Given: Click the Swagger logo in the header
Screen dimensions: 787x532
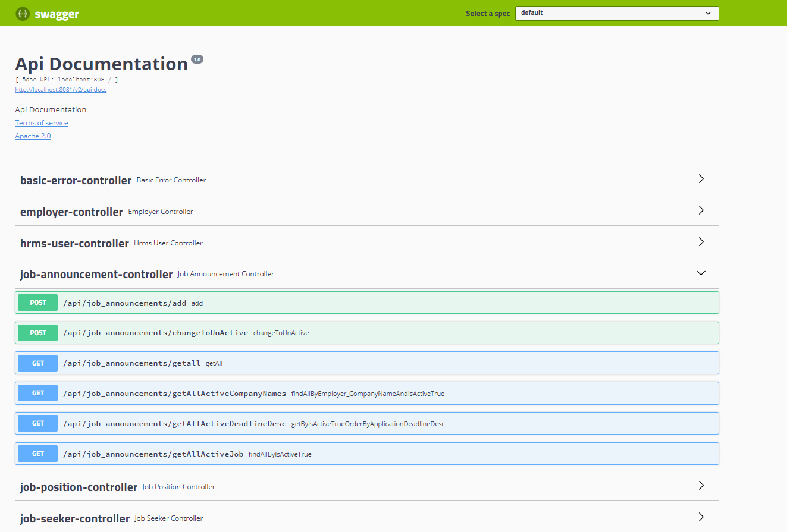Looking at the screenshot, I should [x=46, y=13].
